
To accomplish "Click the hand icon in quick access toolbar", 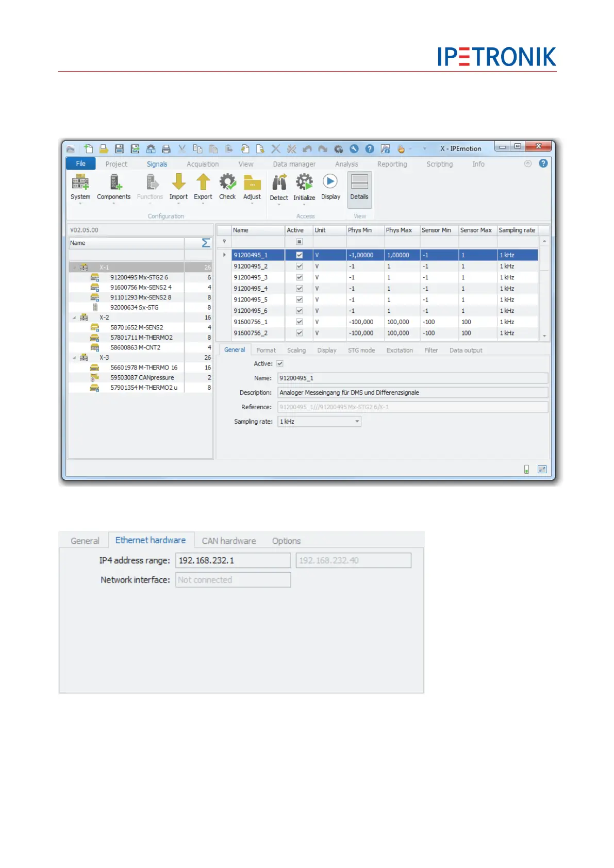I will [x=401, y=149].
